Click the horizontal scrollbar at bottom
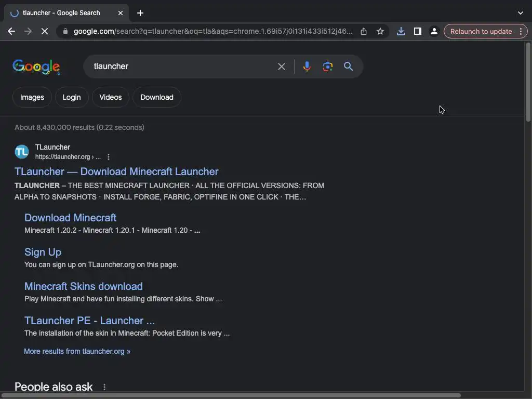 (x=231, y=395)
